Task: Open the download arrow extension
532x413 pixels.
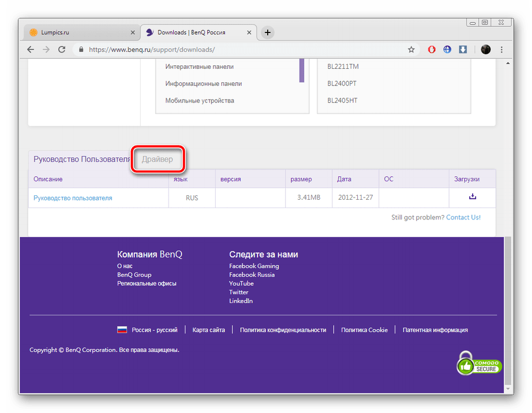Action: tap(463, 49)
